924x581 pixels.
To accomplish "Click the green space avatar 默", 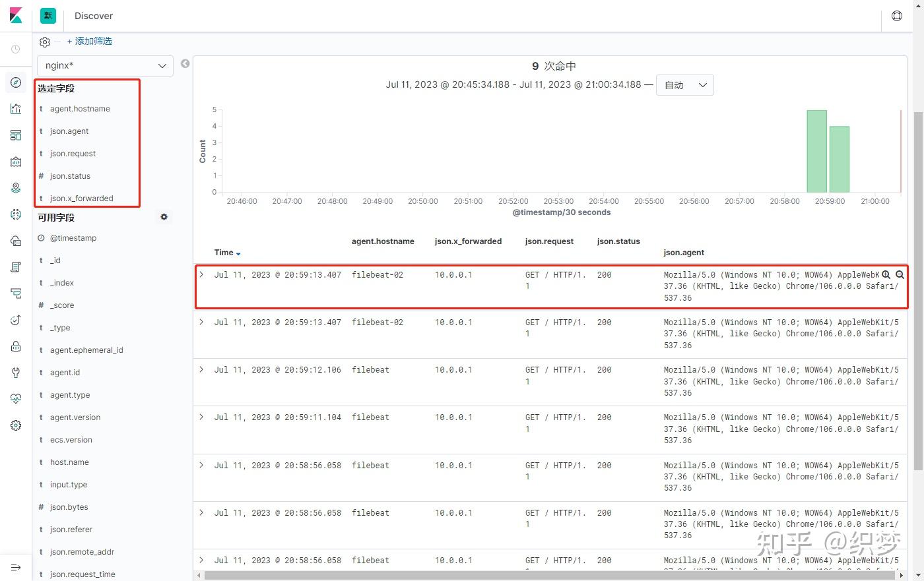I will (x=48, y=16).
